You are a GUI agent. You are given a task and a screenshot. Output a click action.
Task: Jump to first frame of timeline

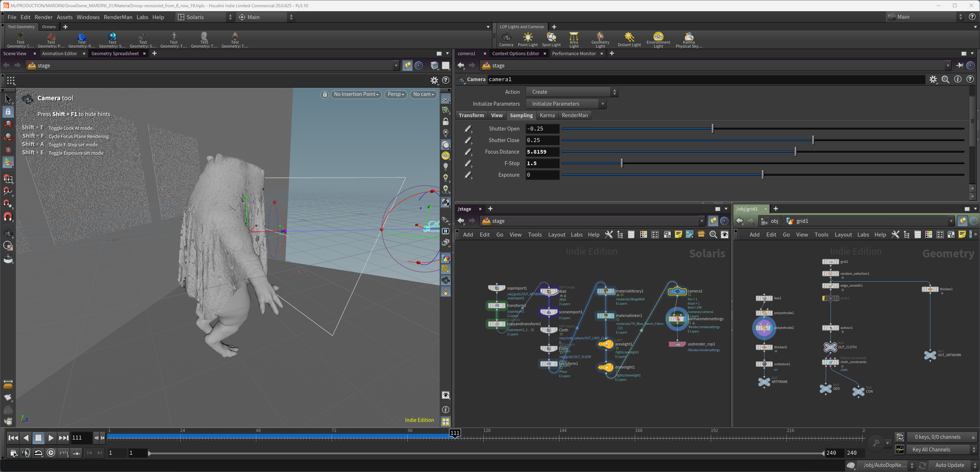tap(13, 438)
